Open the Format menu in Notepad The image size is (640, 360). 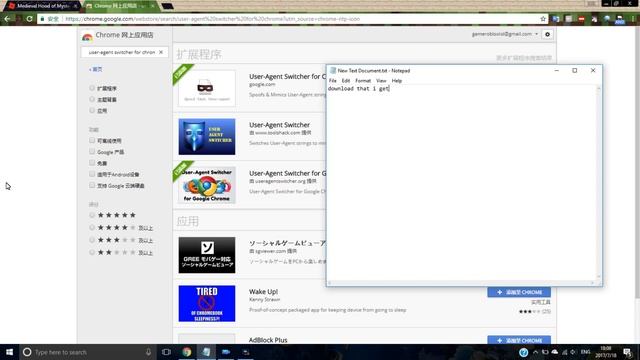(363, 81)
